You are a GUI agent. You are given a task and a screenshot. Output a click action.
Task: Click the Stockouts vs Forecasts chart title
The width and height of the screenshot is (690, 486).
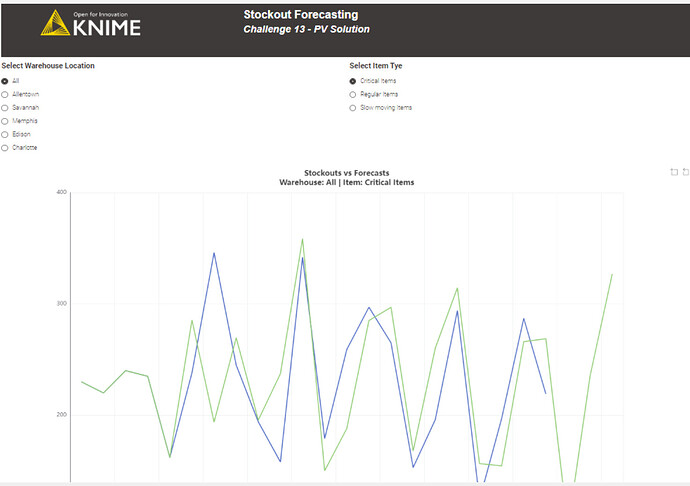tap(346, 173)
